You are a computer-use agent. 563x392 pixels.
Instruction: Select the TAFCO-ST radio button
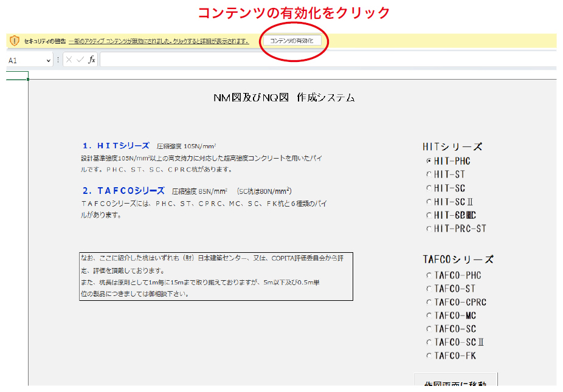tap(429, 289)
